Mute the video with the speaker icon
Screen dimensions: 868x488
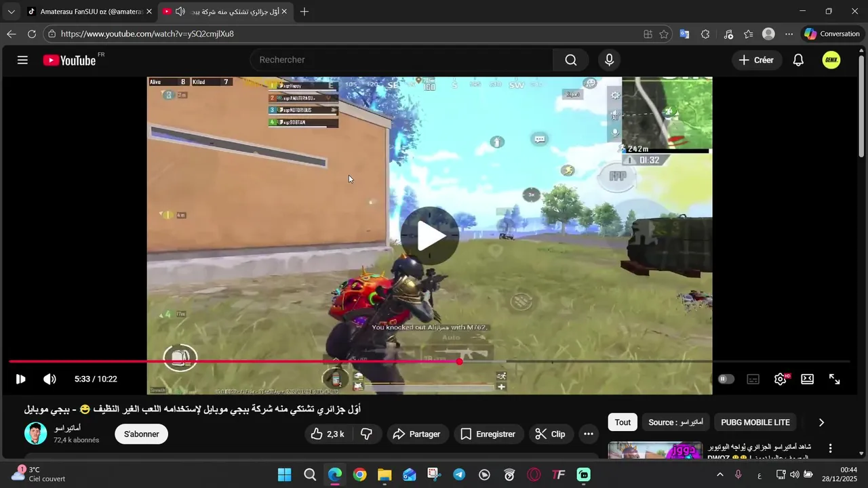coord(50,379)
